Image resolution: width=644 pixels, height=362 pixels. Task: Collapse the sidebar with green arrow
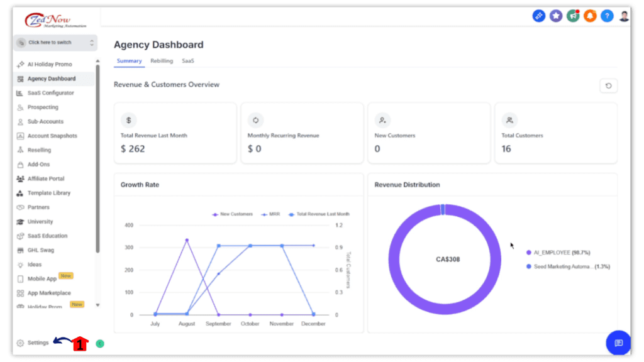click(x=100, y=343)
